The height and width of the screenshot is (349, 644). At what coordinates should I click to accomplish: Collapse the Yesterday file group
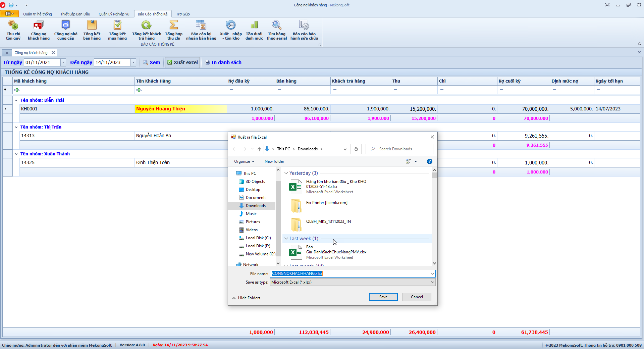point(286,173)
